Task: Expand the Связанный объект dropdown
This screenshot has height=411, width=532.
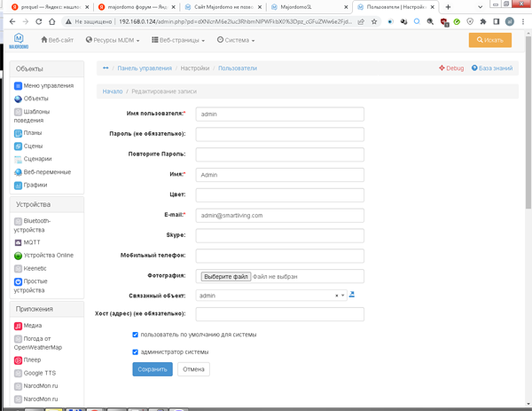Action: pyautogui.click(x=342, y=296)
